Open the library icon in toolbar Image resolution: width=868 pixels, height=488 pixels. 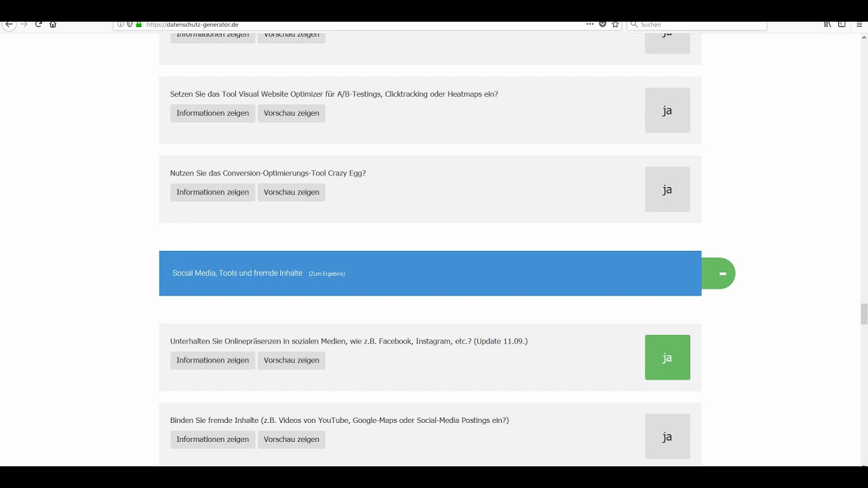tap(827, 24)
